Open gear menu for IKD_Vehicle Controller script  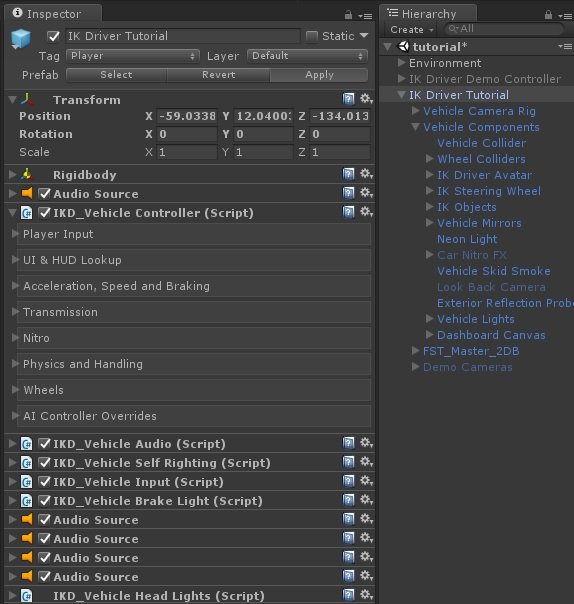(x=366, y=212)
